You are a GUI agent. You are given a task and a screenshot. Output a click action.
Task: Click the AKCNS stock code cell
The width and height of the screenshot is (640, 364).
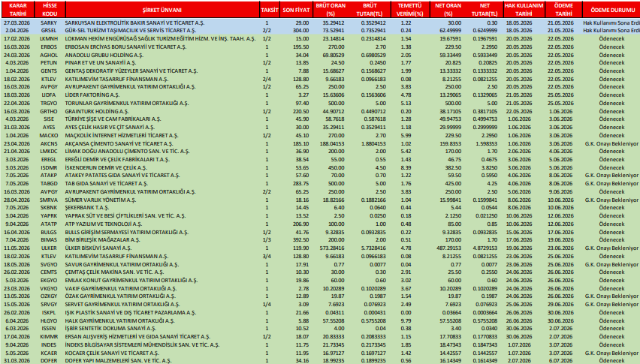click(49, 143)
